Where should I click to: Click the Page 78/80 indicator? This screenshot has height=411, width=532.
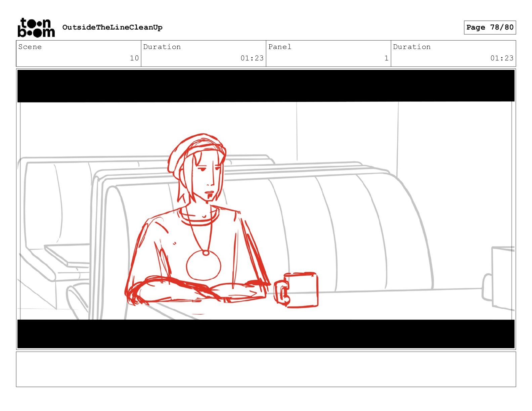[x=490, y=27]
